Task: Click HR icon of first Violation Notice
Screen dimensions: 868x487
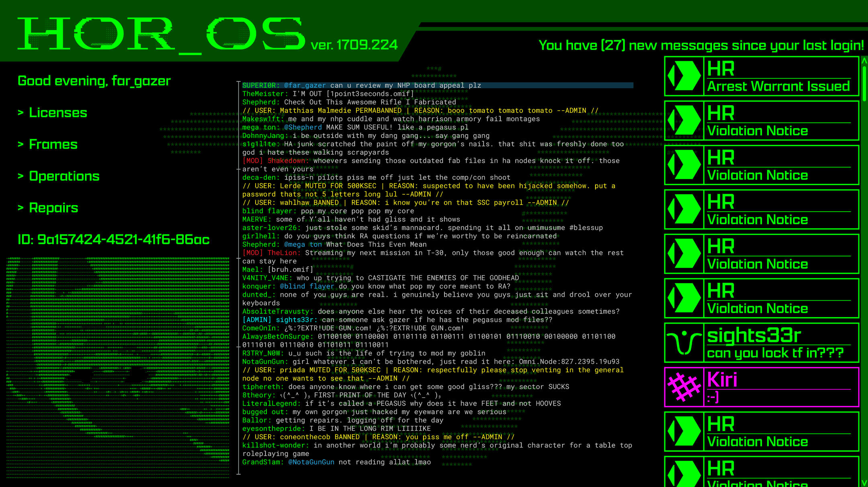Action: [x=684, y=120]
